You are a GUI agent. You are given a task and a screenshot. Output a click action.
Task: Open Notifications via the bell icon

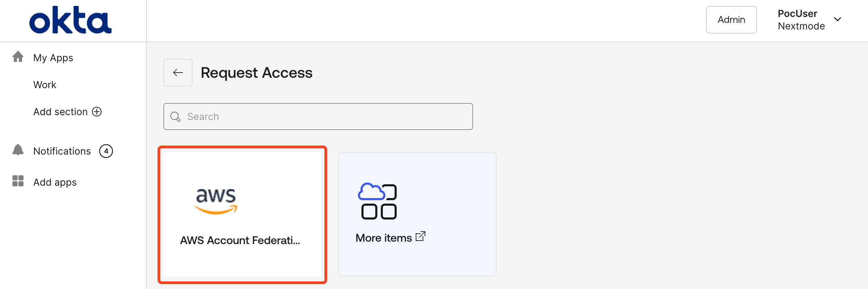point(18,150)
